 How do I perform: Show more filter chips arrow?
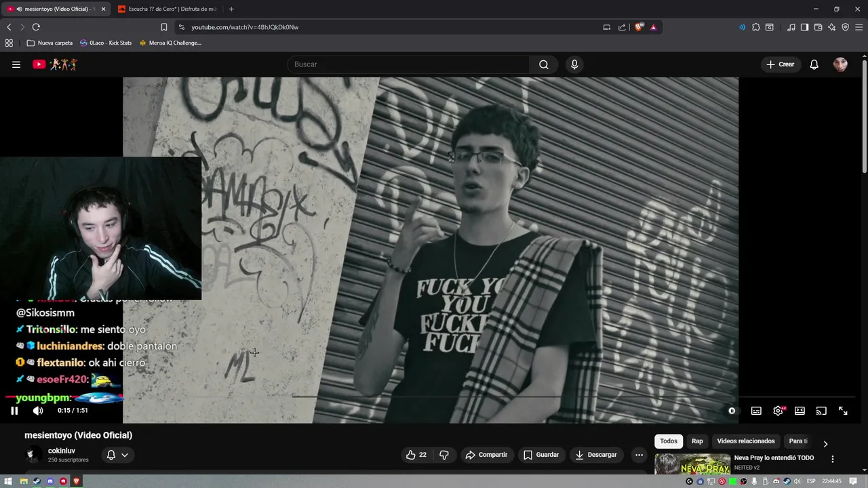click(x=825, y=444)
